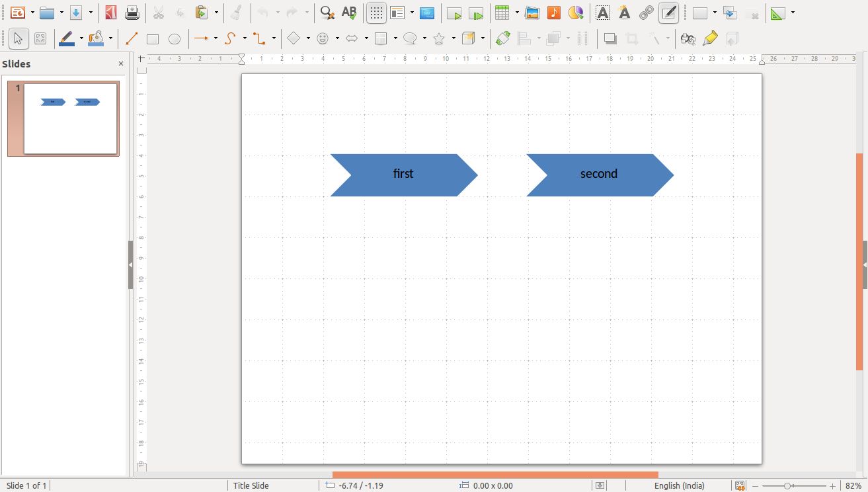Click the Zoom & Pan icon
Viewport: 868px width, 492px height.
pos(40,39)
